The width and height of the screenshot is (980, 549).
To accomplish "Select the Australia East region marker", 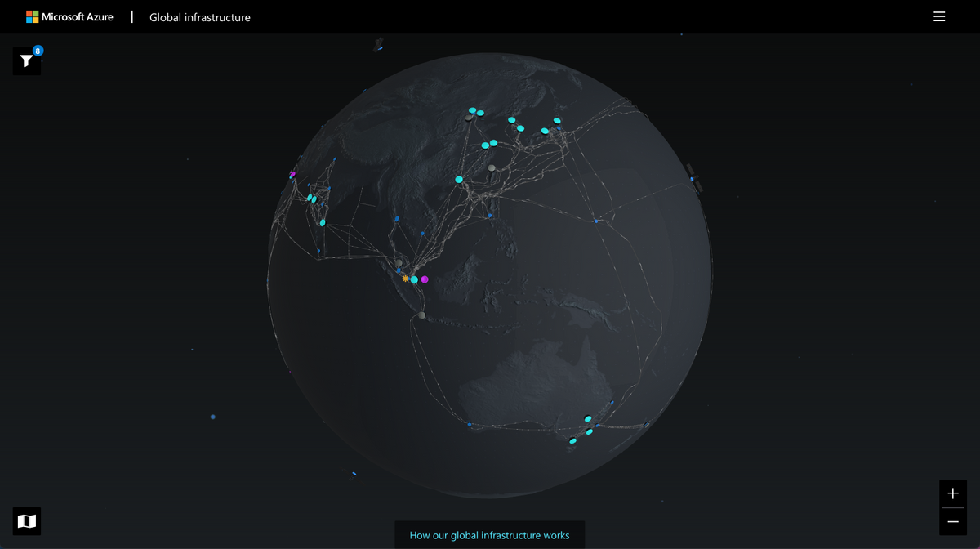I will tap(588, 418).
